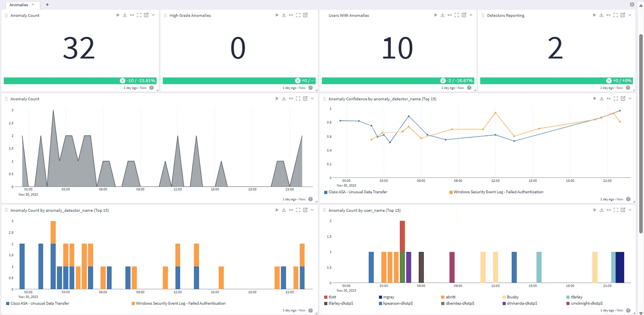This screenshot has height=315, width=644.
Task: Select the Anomalies dashboard tab
Action: [19, 5]
